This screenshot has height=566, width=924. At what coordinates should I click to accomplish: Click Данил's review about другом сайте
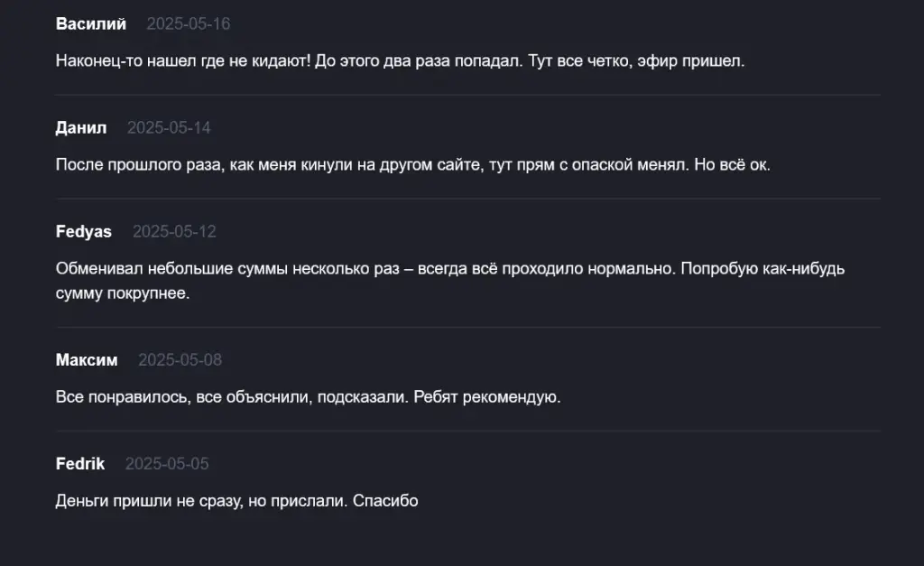[x=413, y=164]
